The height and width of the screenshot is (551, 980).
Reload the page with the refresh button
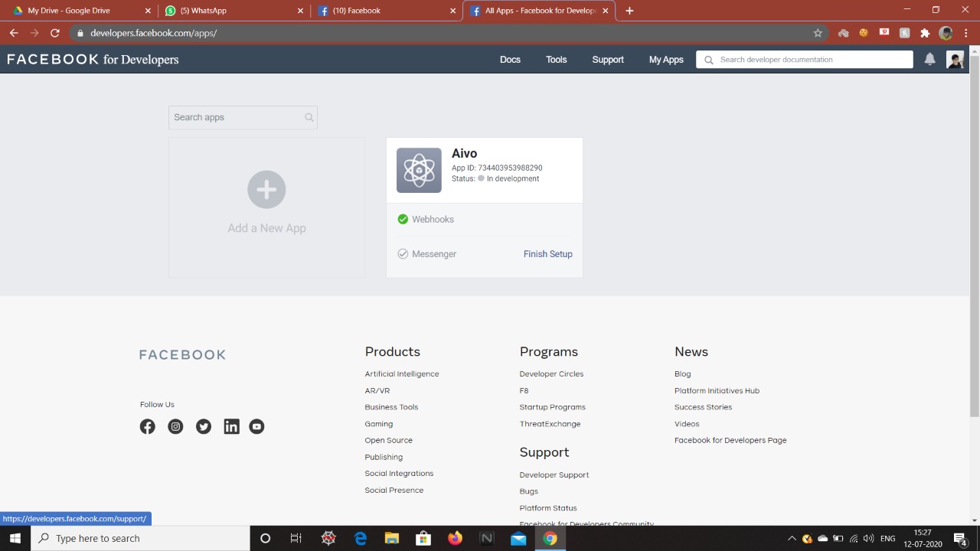[x=54, y=33]
